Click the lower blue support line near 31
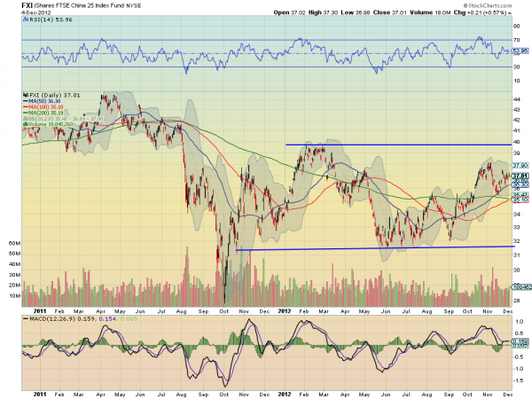The image size is (532, 399). point(375,248)
